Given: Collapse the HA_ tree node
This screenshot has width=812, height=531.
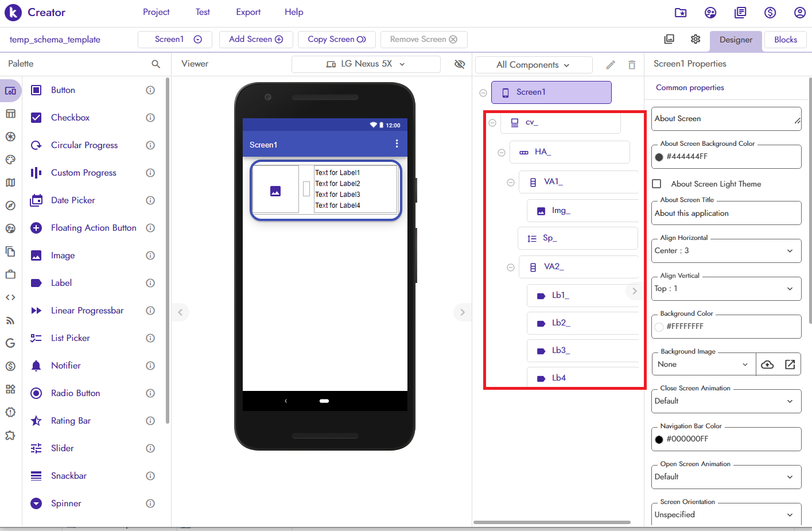Looking at the screenshot, I should (502, 153).
